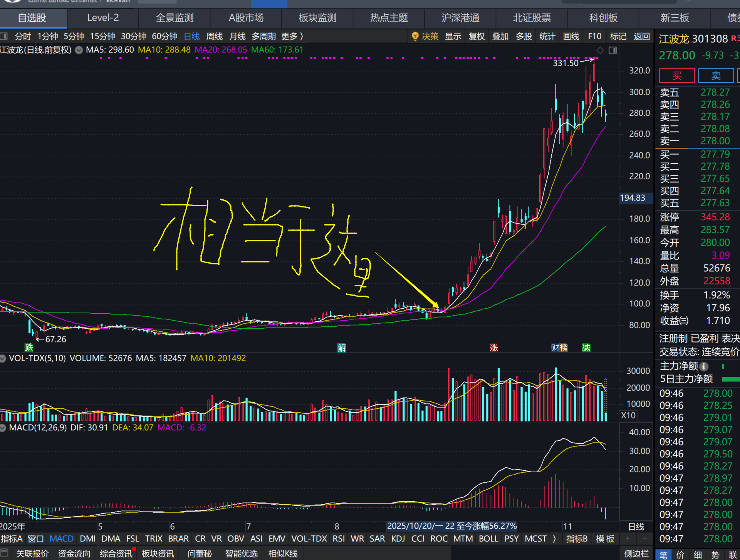Click the minus zoom-out button
The height and width of the screenshot is (560, 740).
pyautogui.click(x=644, y=538)
